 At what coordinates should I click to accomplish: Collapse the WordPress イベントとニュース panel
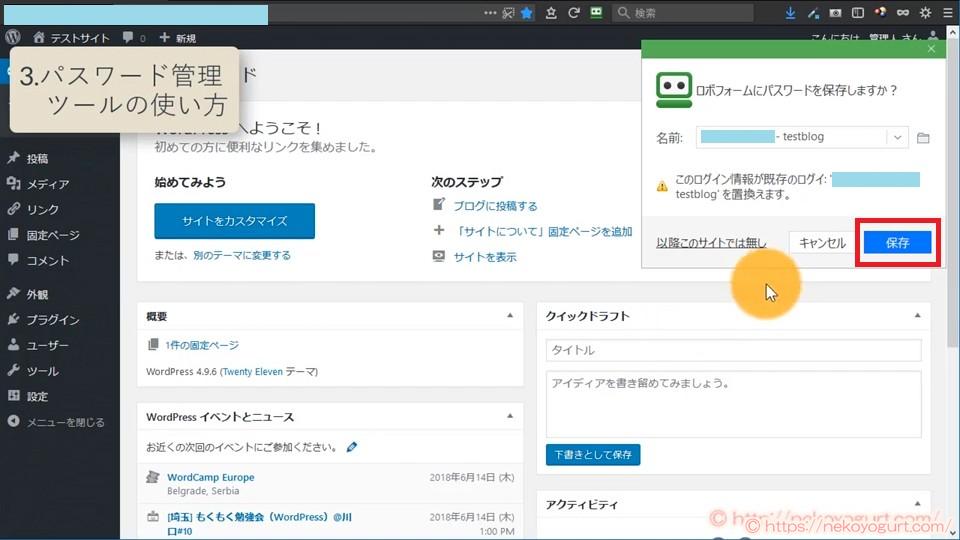pyautogui.click(x=510, y=416)
